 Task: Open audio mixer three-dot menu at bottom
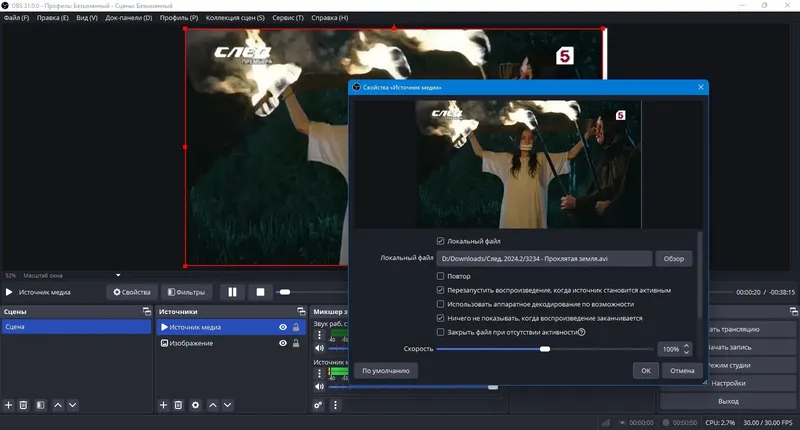click(x=335, y=405)
